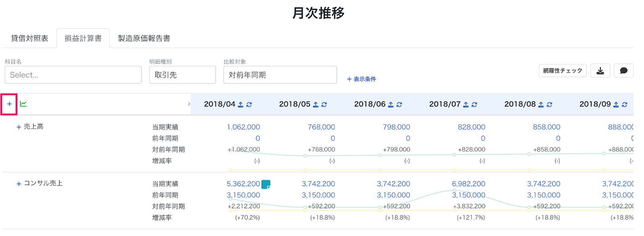Click upload icon beside 2018/09

(x=616, y=105)
